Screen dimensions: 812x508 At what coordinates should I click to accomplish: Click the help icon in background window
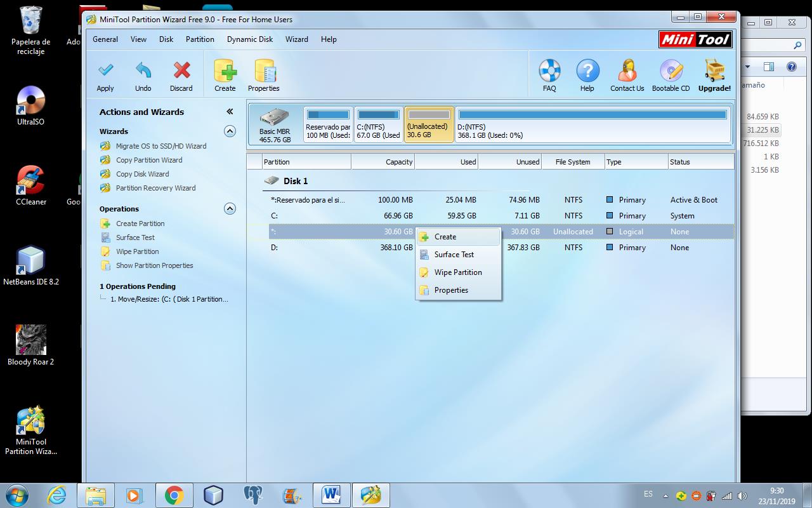pos(792,67)
